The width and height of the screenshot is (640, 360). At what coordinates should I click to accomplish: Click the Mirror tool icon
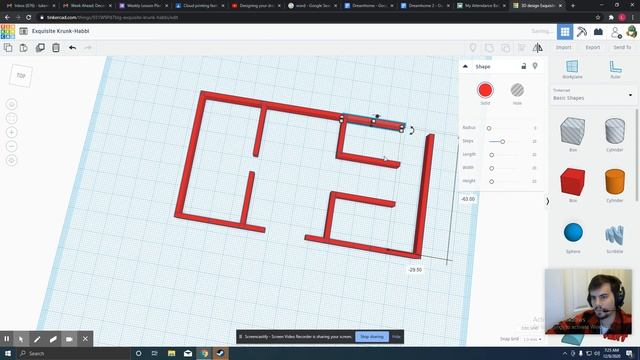pyautogui.click(x=538, y=48)
